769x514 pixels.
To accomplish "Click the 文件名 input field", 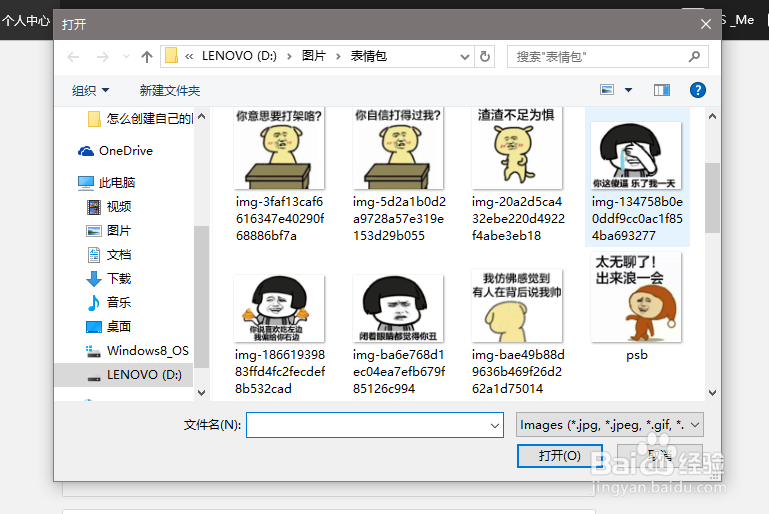I will pos(375,425).
